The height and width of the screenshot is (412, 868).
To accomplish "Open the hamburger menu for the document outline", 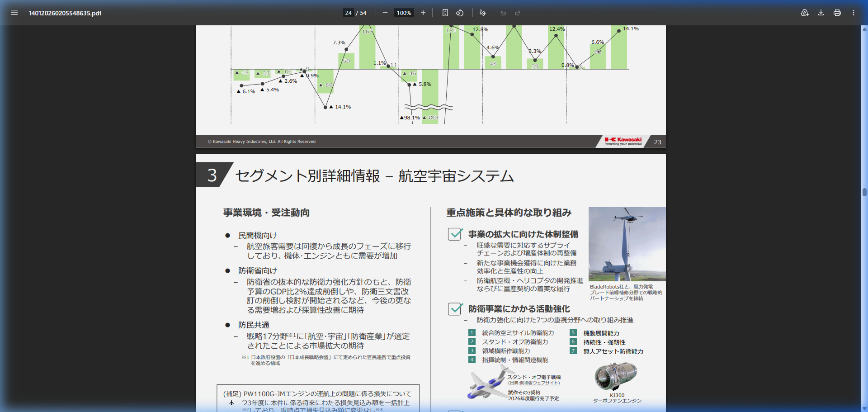I will 14,13.
